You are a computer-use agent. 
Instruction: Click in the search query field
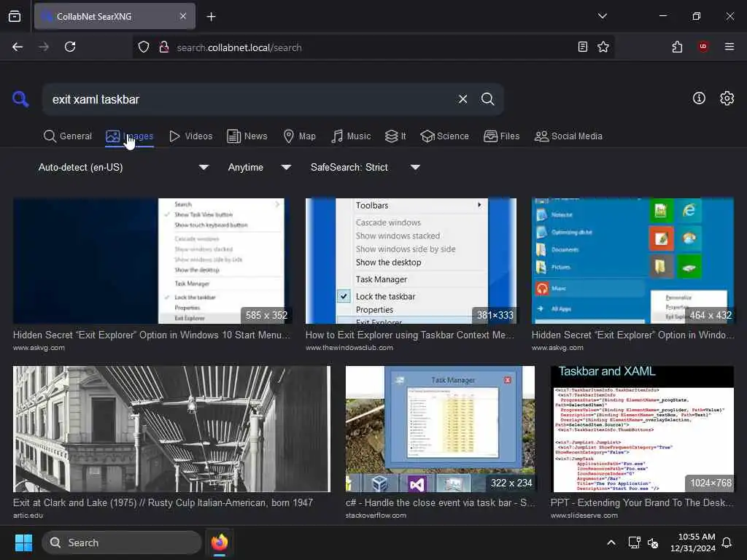coord(250,99)
